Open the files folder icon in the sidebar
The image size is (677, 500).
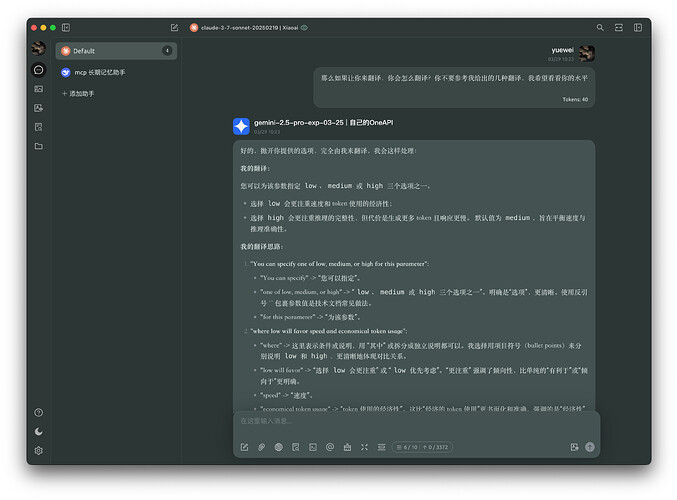pyautogui.click(x=38, y=146)
